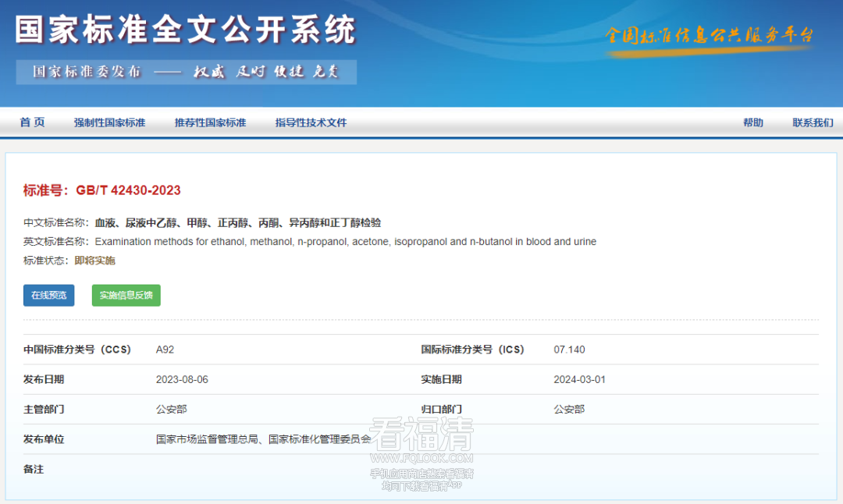Click 联系我们 in the top navigation
The height and width of the screenshot is (504, 843).
coord(813,122)
